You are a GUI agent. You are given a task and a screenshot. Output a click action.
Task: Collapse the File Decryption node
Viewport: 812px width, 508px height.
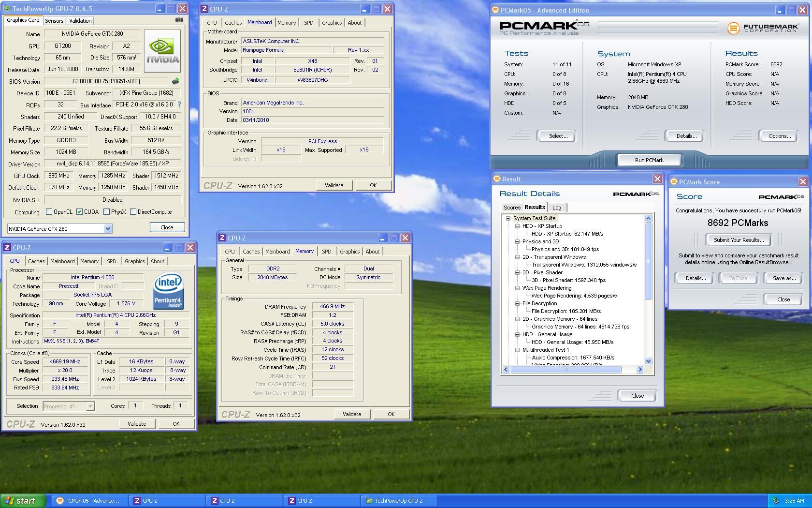[518, 304]
